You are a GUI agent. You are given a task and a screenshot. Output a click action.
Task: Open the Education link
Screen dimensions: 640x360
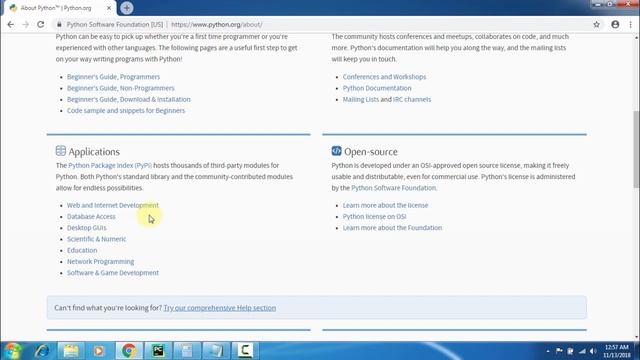pos(82,250)
